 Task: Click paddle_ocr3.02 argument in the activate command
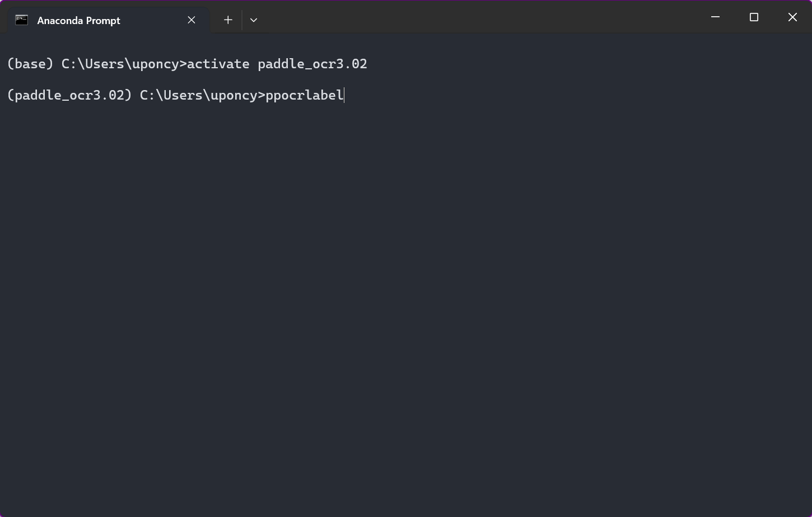[312, 64]
